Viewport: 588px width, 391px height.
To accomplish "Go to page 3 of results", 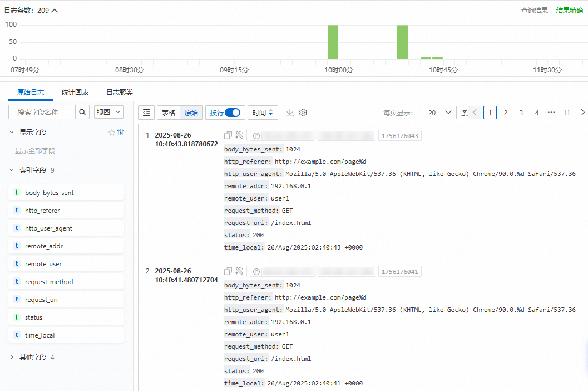I will point(521,113).
